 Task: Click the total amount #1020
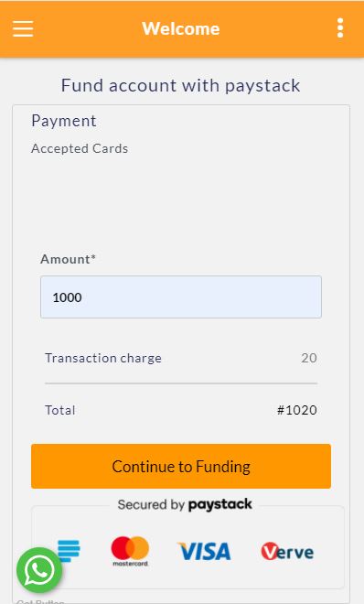click(x=297, y=410)
